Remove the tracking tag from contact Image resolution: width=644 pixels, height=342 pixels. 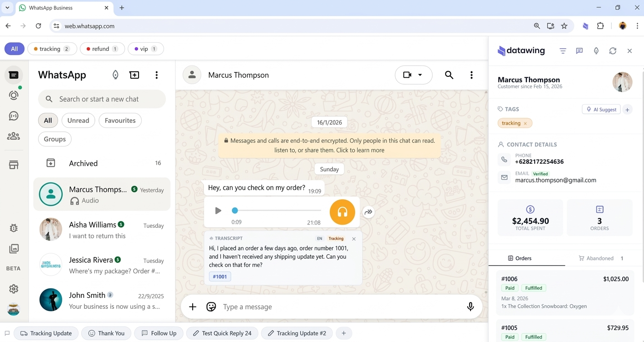coord(525,124)
